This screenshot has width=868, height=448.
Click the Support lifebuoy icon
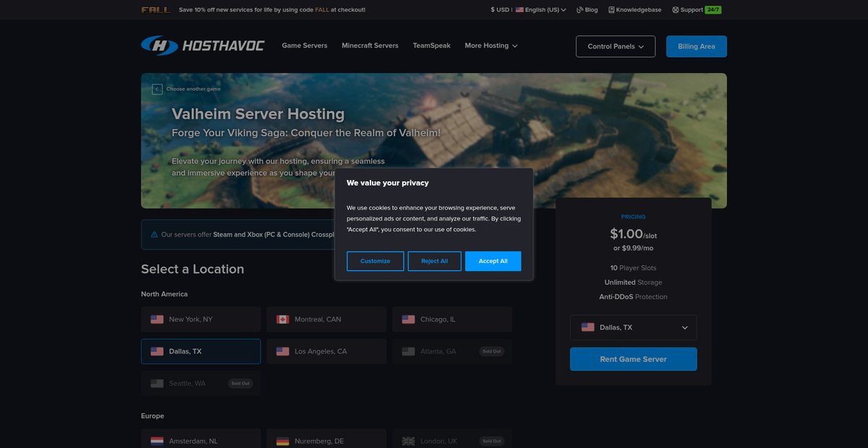click(676, 10)
